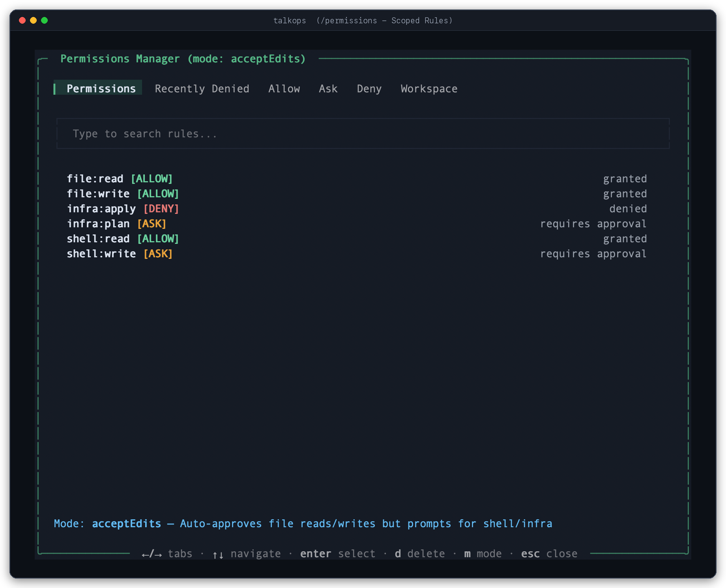This screenshot has width=726, height=588.
Task: Click the [ALLOW] badge on file:read
Action: coord(152,179)
